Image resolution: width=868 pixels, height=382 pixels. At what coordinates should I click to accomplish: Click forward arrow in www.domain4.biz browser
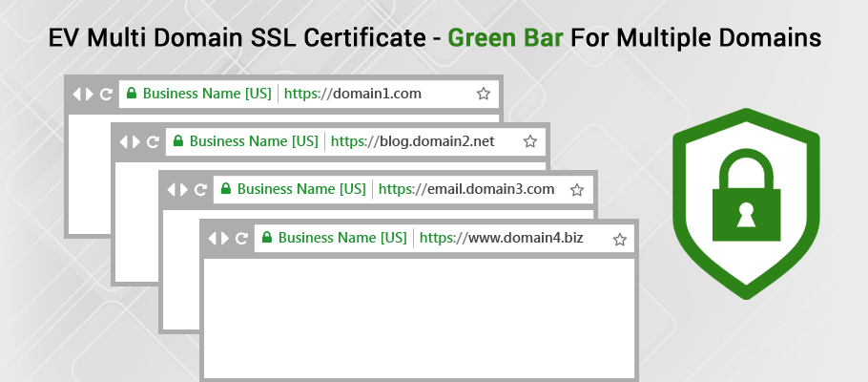[x=225, y=239]
